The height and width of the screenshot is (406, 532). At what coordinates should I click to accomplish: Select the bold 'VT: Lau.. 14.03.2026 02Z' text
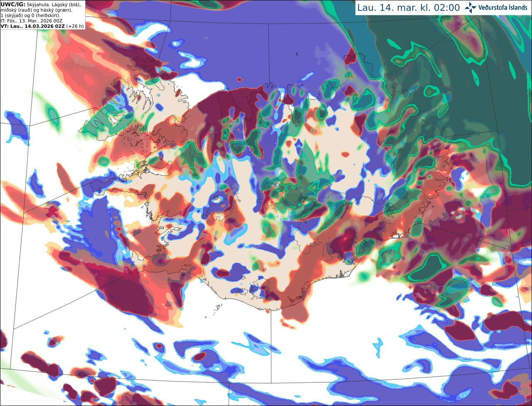[x=33, y=26]
